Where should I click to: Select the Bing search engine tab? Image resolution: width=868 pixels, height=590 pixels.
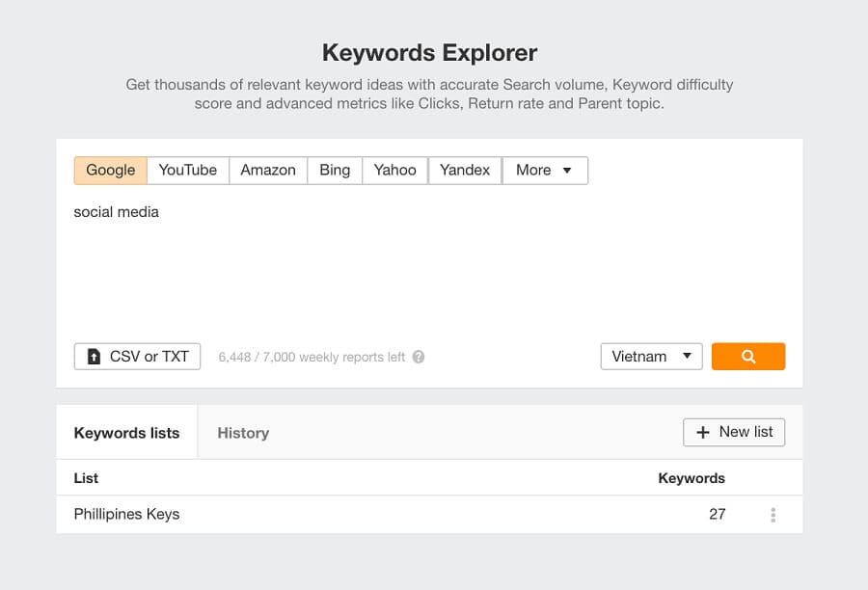(335, 171)
